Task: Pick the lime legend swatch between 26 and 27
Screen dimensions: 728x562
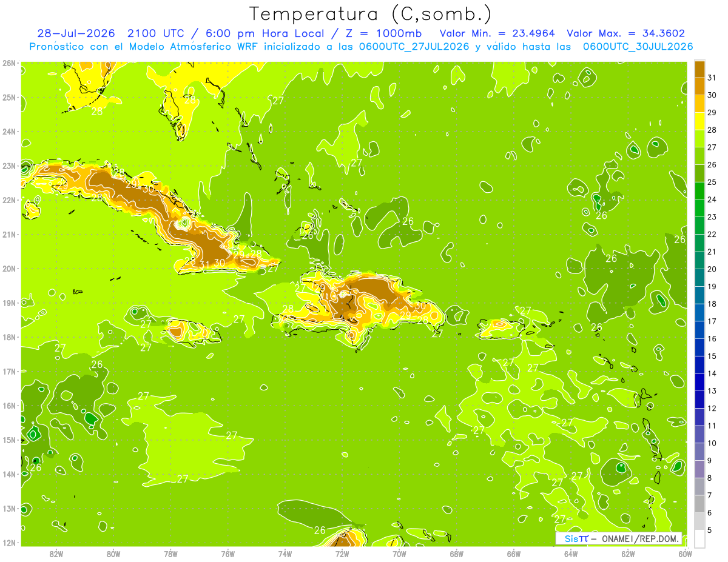Action: point(700,156)
